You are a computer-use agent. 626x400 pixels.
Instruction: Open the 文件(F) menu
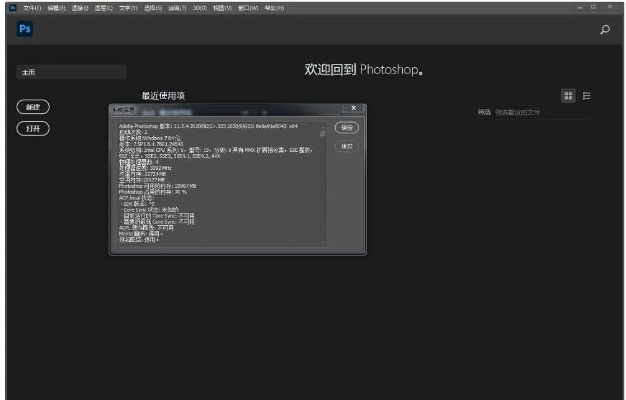point(31,8)
